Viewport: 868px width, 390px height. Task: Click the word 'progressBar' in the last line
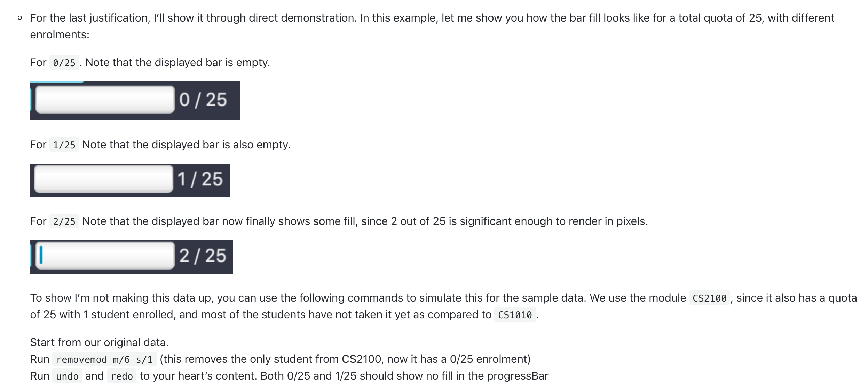[x=518, y=376]
